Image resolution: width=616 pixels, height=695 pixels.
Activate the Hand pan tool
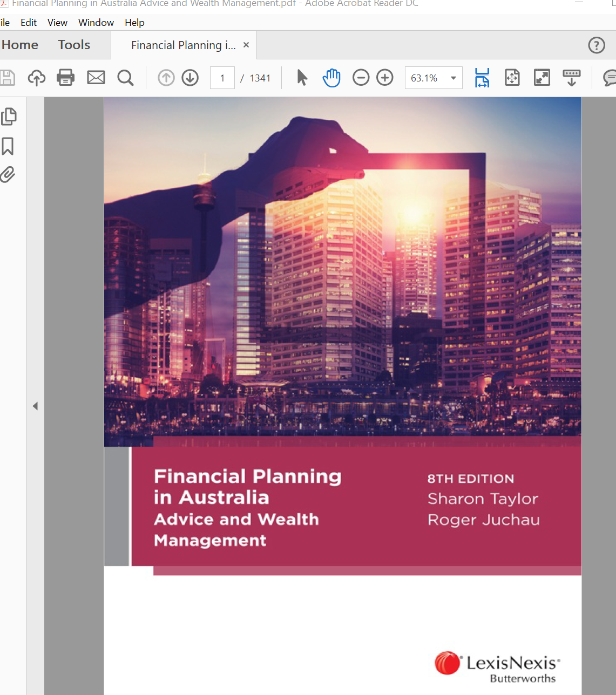pos(331,78)
